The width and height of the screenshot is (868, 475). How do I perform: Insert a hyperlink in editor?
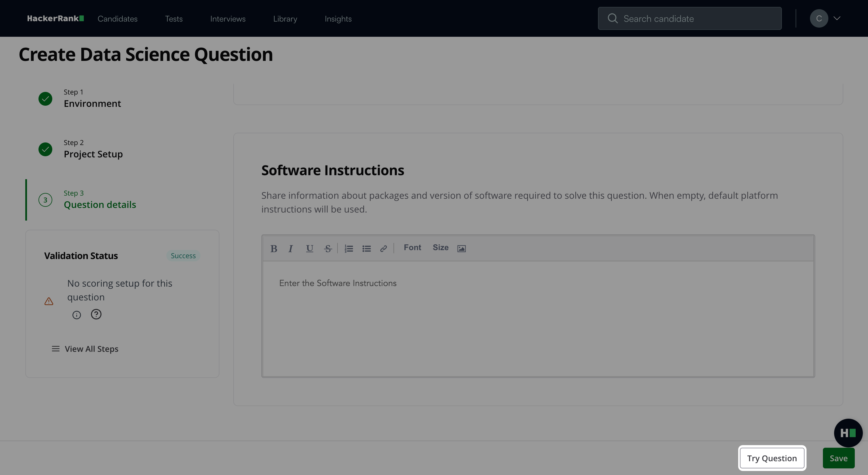[383, 249]
